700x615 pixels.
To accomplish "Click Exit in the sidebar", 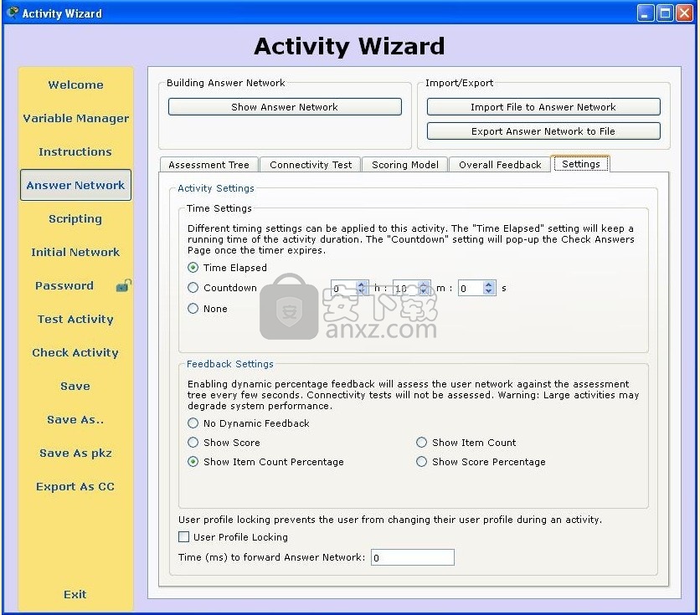I will [x=75, y=594].
